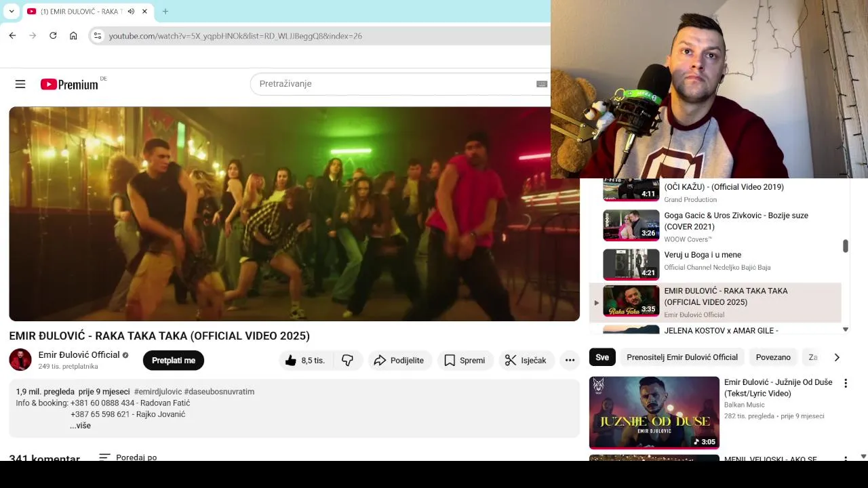Screen dimensions: 868x488
Task: Go to YouTube Premium home logo
Action: [x=69, y=84]
